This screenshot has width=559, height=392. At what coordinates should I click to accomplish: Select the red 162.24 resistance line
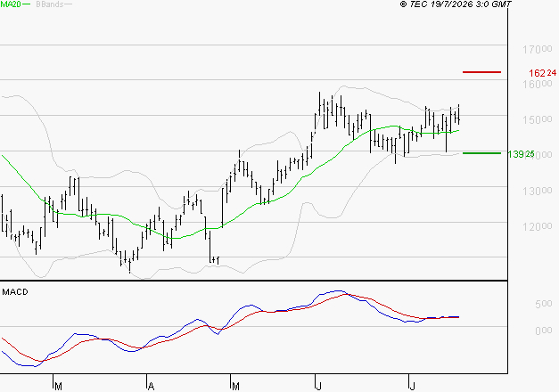481,72
